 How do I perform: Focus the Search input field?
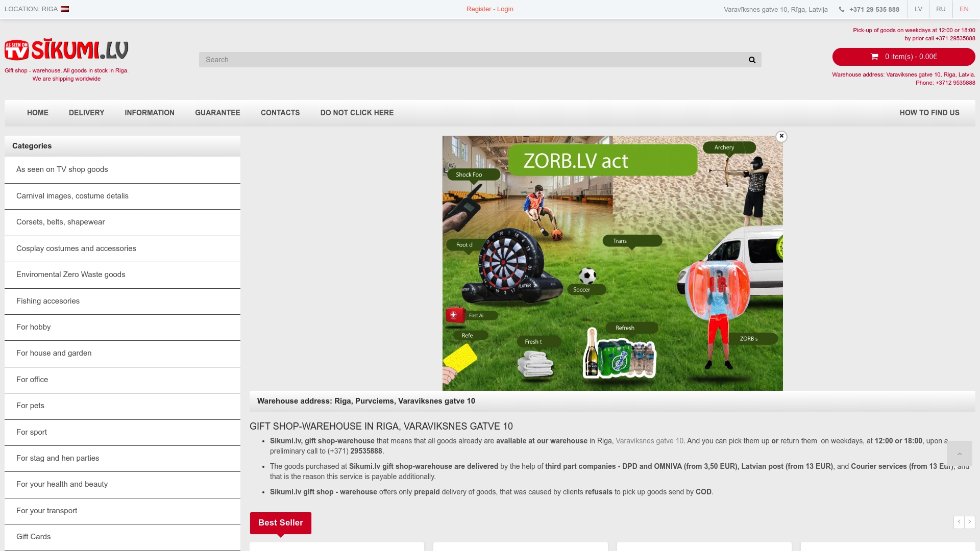472,60
